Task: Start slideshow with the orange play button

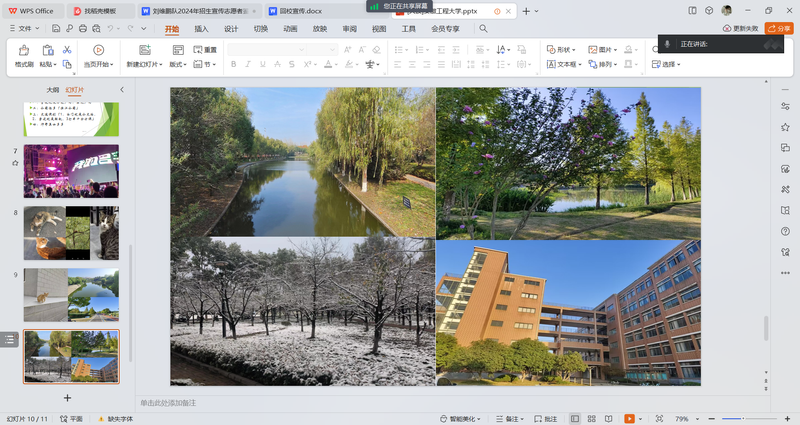Action: pos(630,418)
